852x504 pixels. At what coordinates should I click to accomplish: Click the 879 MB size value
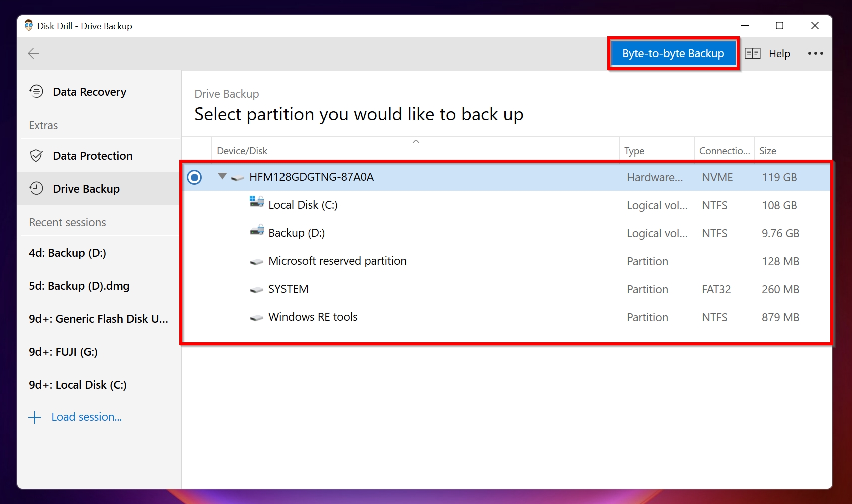click(780, 317)
